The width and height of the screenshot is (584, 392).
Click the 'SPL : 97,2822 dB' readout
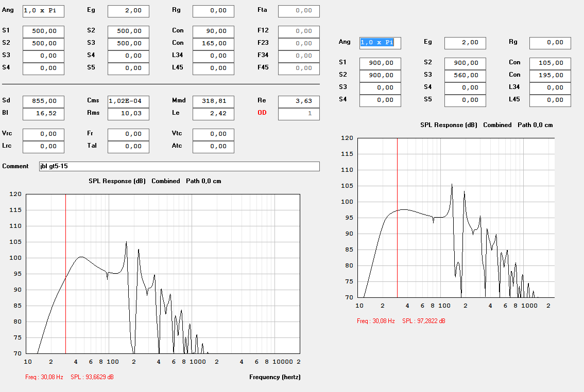423,321
